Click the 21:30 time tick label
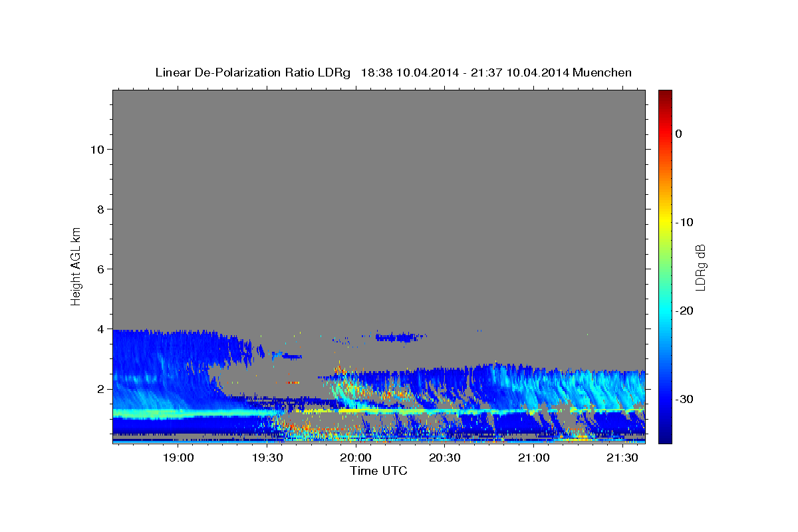 tap(622, 458)
